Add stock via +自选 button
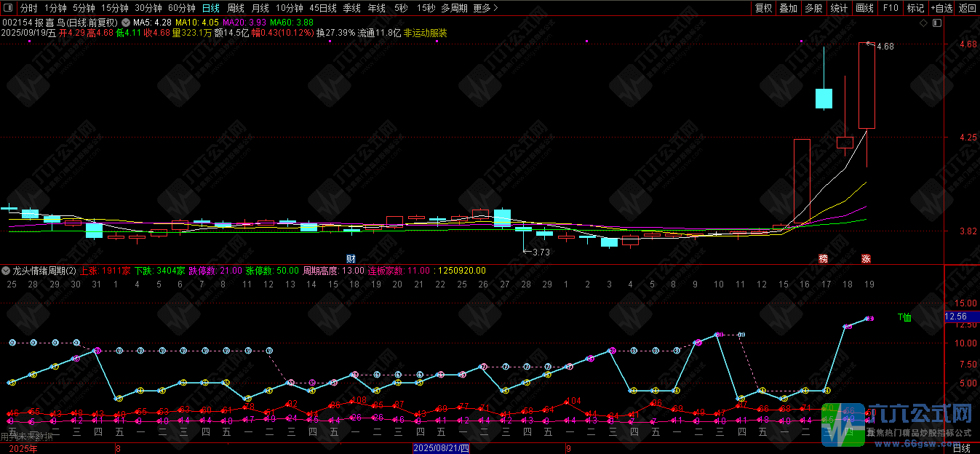Image resolution: width=980 pixels, height=454 pixels. pos(941,8)
